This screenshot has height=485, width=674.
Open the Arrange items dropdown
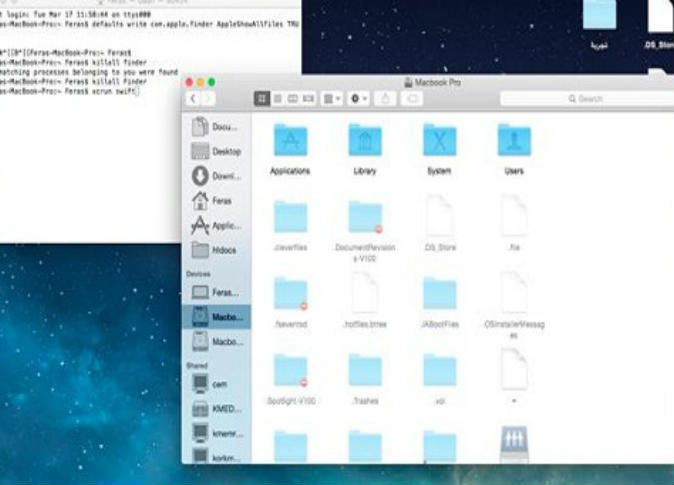click(x=332, y=99)
